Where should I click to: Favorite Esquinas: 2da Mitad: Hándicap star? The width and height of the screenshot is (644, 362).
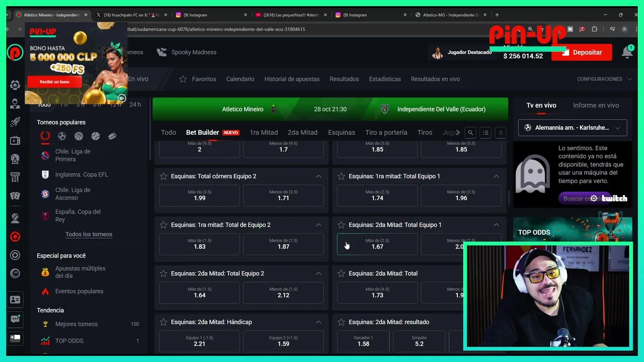(x=164, y=322)
